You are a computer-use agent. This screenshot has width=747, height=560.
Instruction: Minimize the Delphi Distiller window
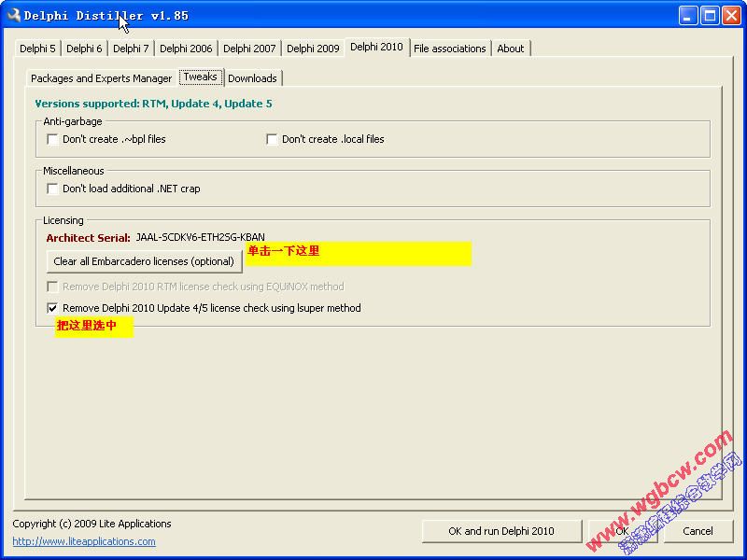[x=687, y=16]
